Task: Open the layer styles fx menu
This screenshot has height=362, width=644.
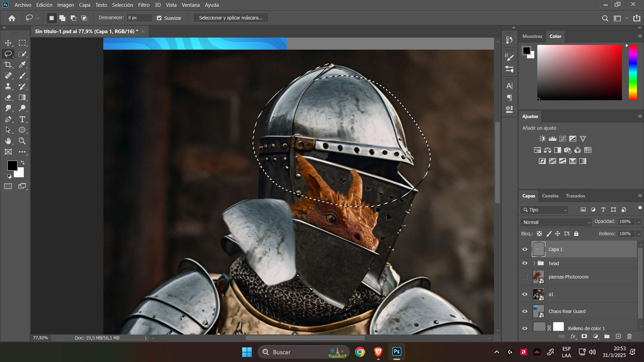Action: point(573,336)
